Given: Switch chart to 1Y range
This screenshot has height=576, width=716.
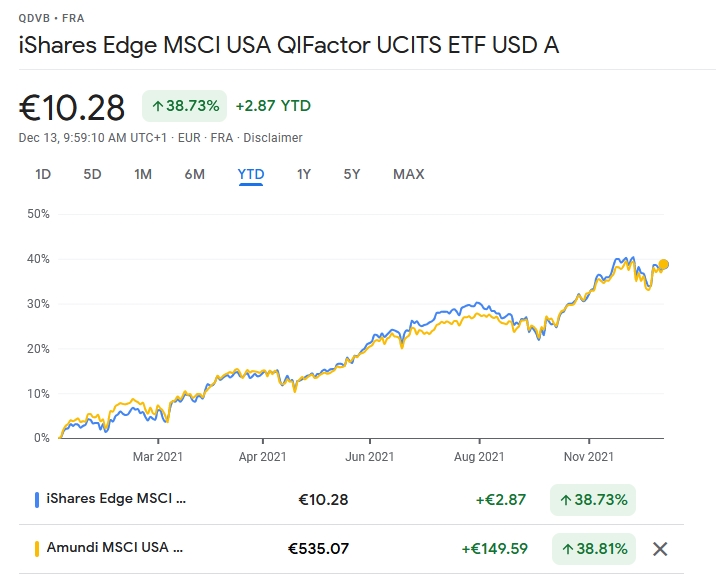Looking at the screenshot, I should tap(304, 174).
